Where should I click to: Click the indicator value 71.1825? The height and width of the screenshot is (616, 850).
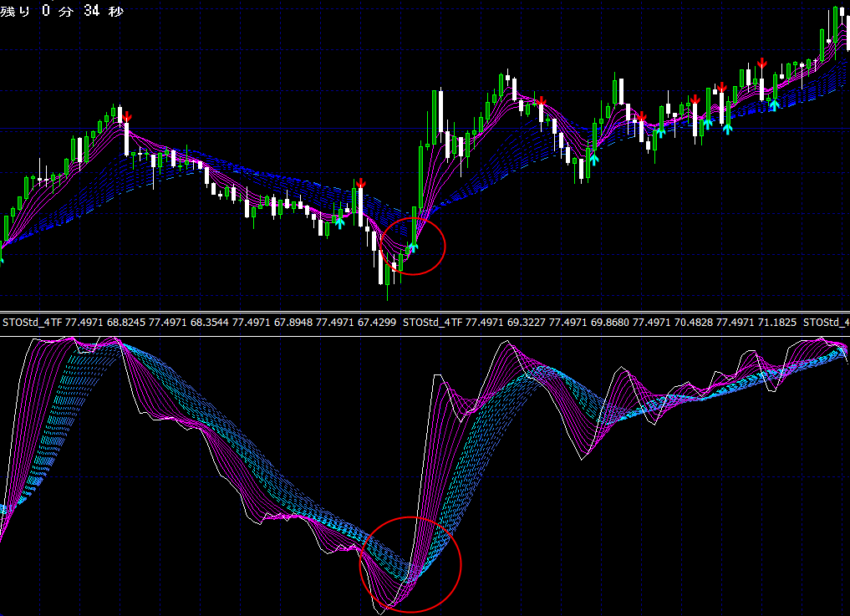click(776, 322)
